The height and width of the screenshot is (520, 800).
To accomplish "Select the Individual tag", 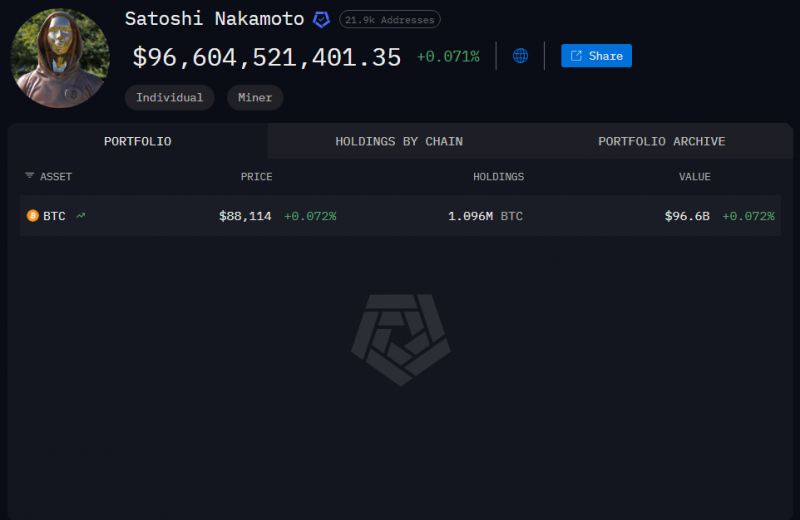I will coord(169,97).
